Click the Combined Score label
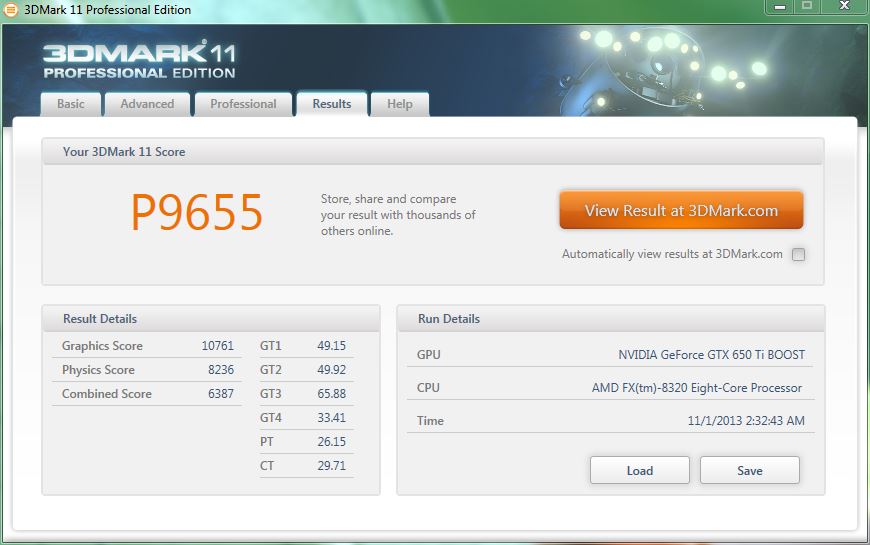 coord(107,393)
